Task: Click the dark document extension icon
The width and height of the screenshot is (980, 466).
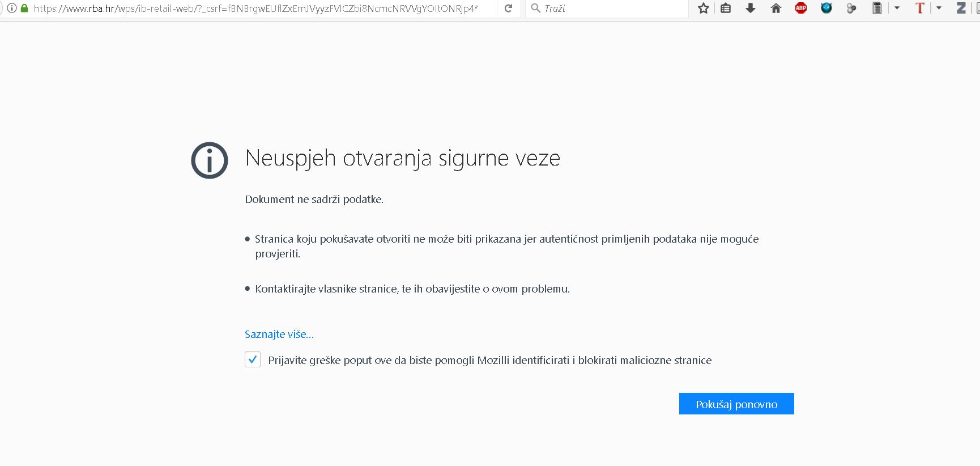Action: (x=877, y=9)
